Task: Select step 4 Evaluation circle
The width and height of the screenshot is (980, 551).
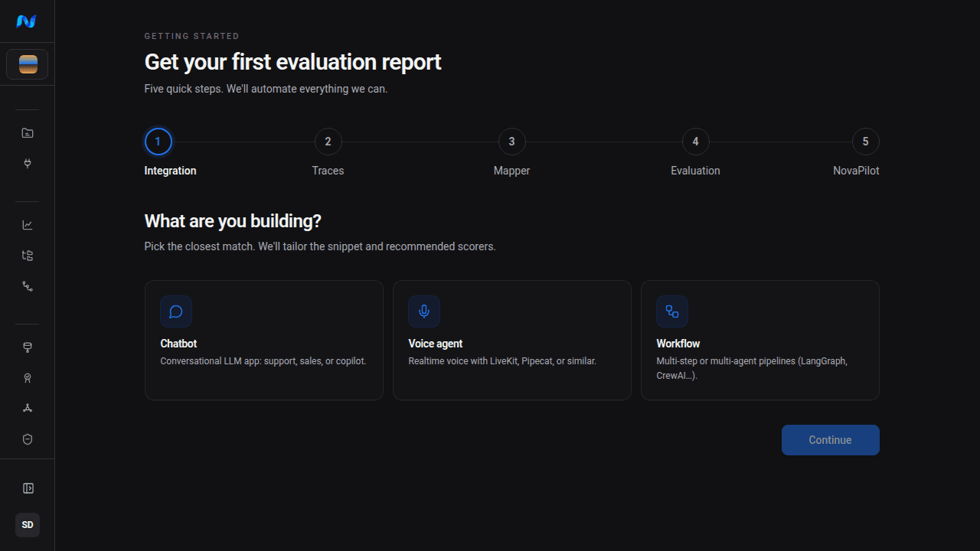Action: [x=695, y=142]
